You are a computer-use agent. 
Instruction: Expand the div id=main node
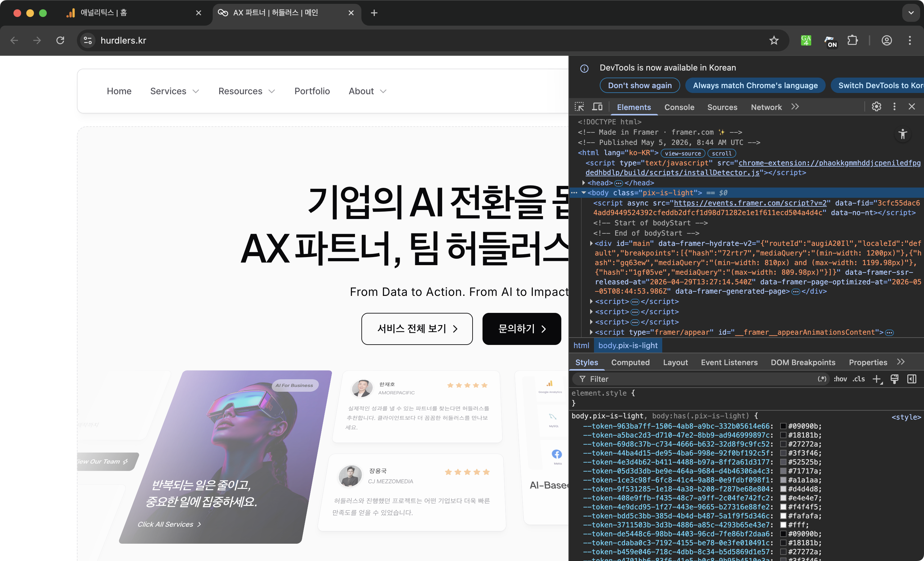[x=591, y=244]
